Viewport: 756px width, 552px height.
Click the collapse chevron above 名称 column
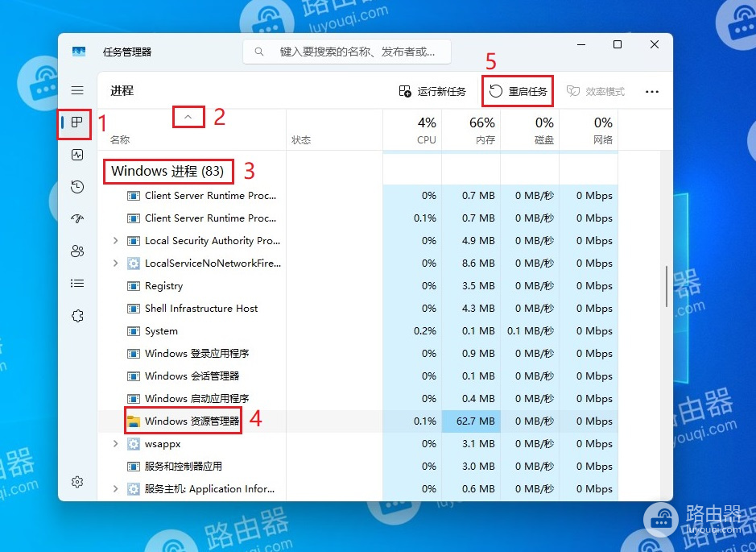188,117
